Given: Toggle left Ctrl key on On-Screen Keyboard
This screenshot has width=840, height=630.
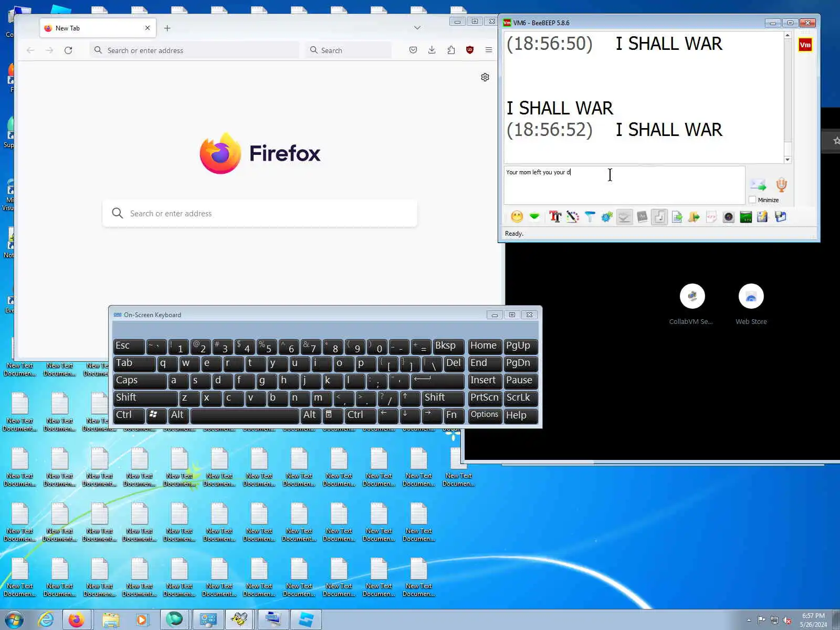Looking at the screenshot, I should tap(129, 415).
